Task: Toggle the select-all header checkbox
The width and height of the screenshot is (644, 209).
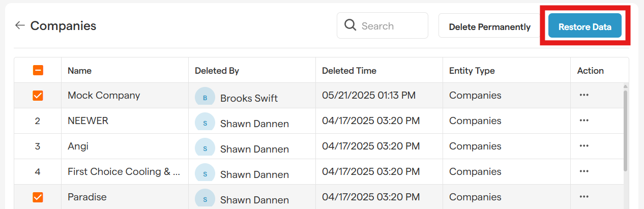Action: coord(38,71)
